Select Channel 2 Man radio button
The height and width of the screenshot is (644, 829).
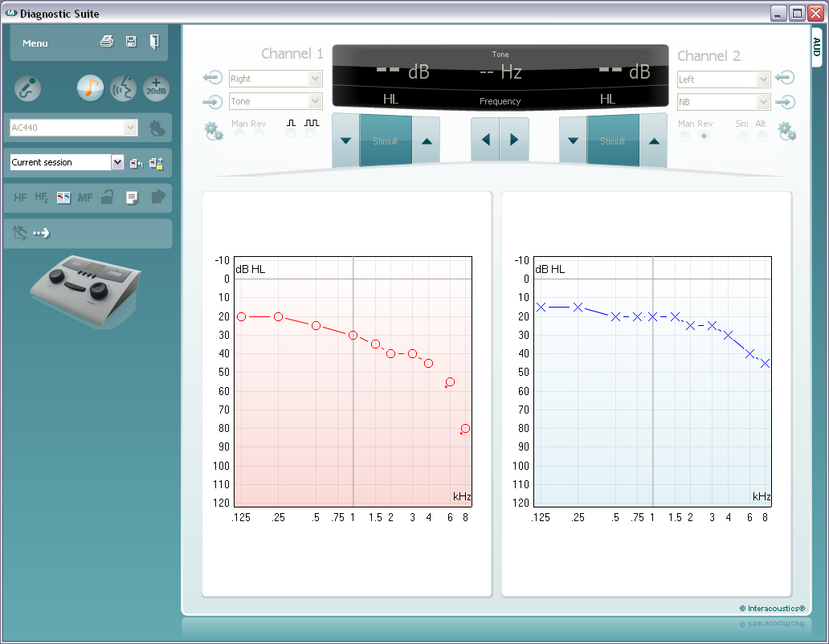pos(684,137)
